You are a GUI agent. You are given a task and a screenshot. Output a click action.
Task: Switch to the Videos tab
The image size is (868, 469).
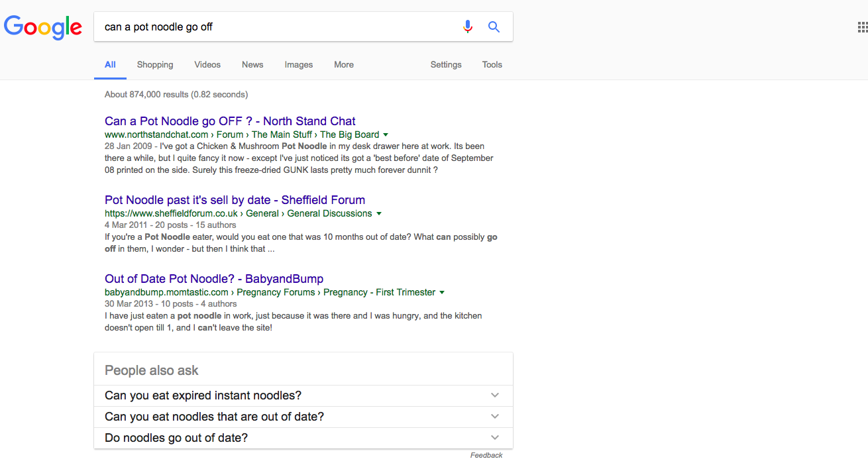(x=207, y=64)
